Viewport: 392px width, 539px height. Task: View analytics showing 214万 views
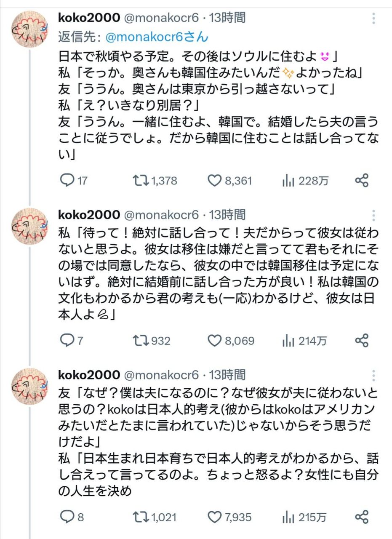click(x=288, y=340)
